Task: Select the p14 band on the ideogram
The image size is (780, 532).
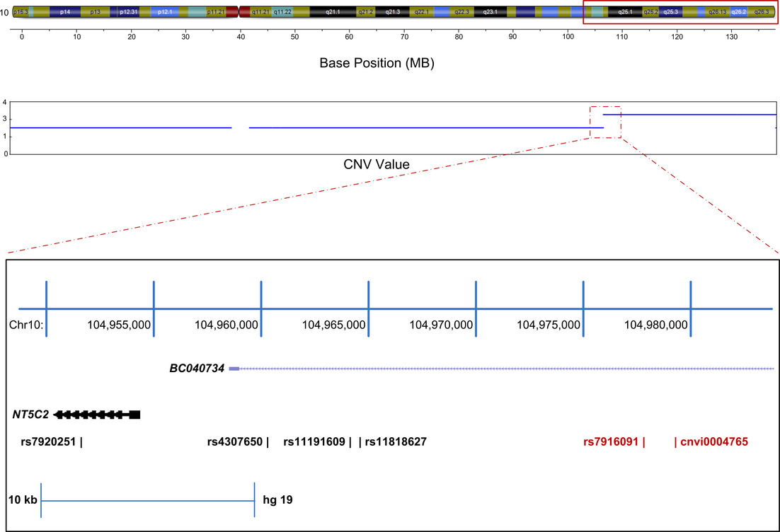Action: coord(65,12)
